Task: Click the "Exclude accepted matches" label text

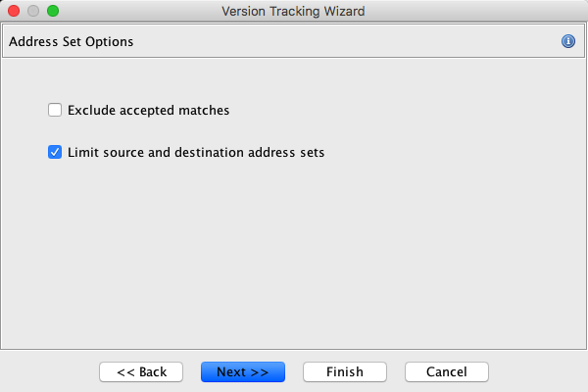Action: tap(149, 111)
